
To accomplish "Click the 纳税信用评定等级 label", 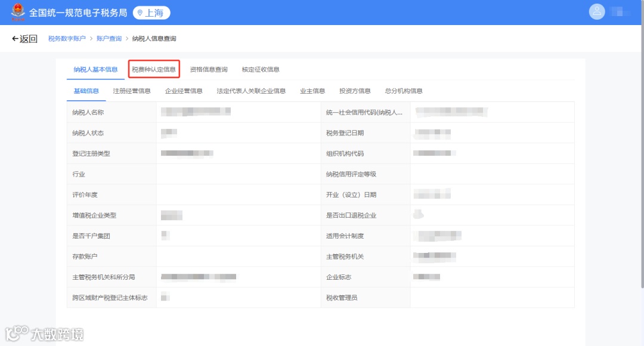I will [x=351, y=174].
